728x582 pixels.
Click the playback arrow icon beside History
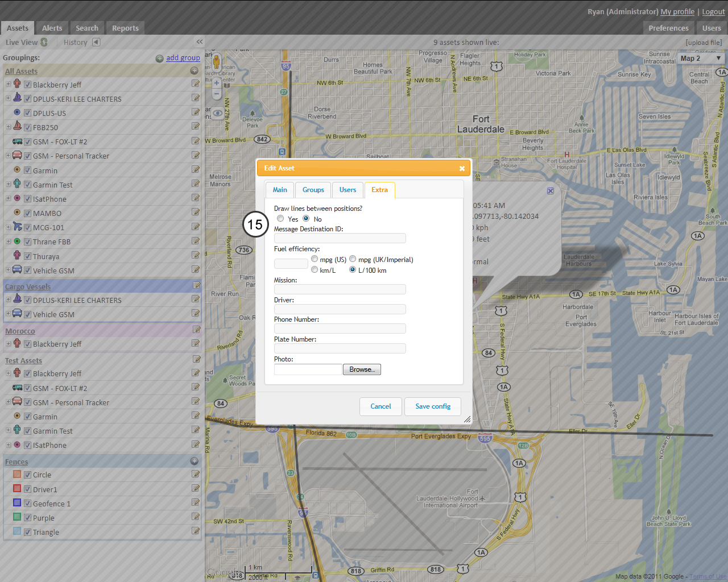96,41
